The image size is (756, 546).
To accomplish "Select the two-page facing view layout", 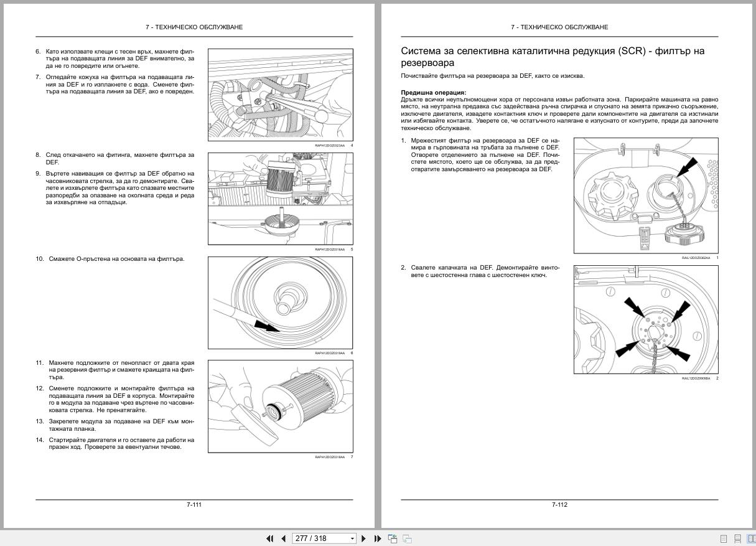I will click(751, 539).
